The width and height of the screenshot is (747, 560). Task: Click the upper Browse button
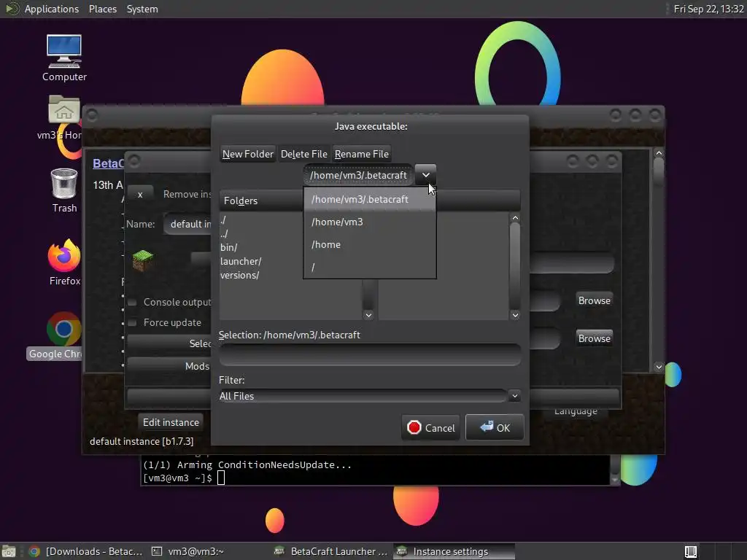pos(594,300)
